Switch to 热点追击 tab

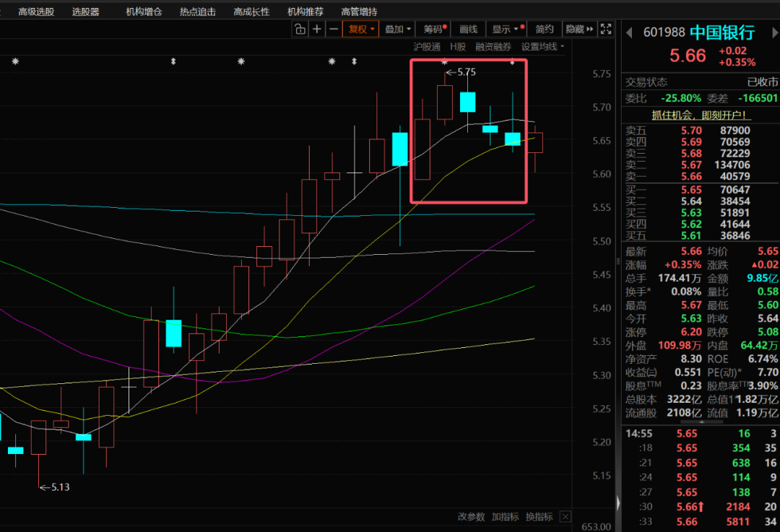pos(198,12)
